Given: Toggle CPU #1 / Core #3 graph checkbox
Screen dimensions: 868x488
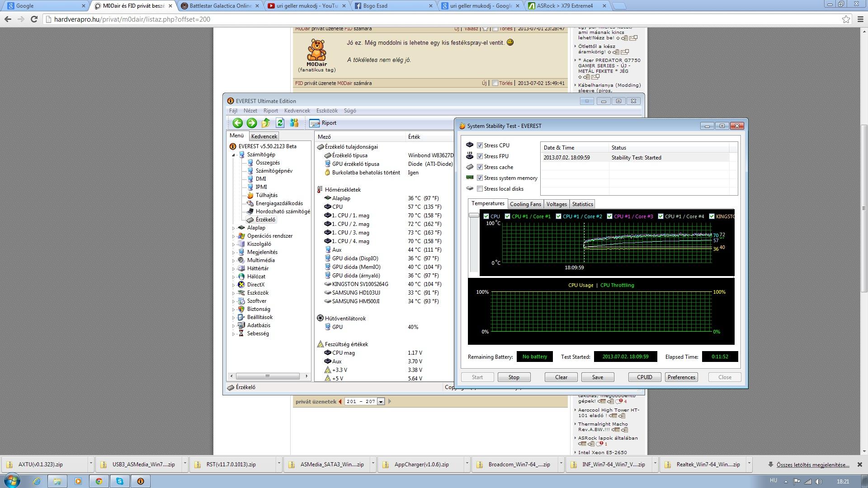Looking at the screenshot, I should coord(610,216).
